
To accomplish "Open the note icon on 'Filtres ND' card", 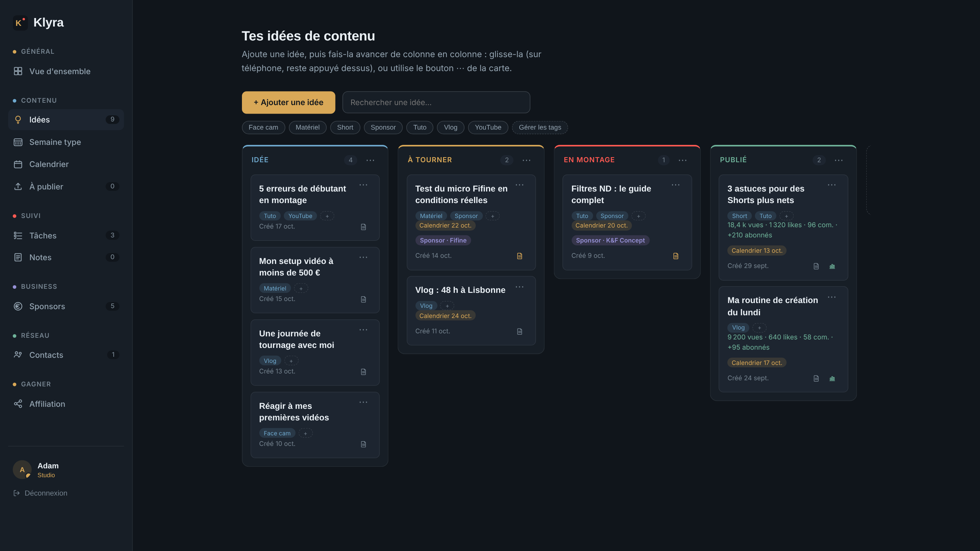I will 676,256.
